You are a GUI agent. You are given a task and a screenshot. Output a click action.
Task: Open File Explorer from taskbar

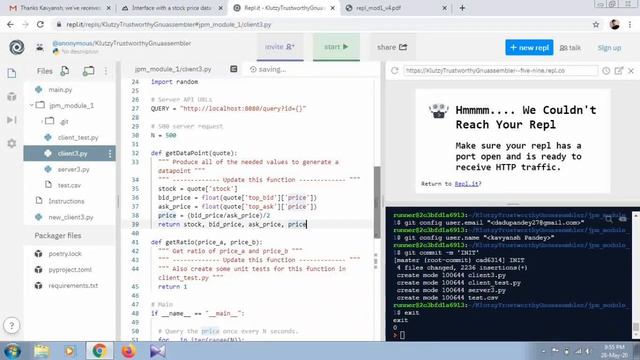tap(41, 351)
